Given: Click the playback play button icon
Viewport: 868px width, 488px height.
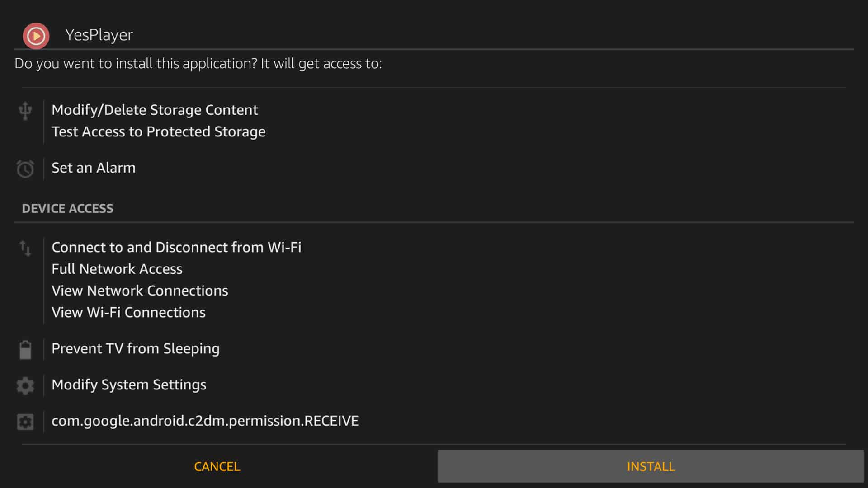Looking at the screenshot, I should coord(35,34).
